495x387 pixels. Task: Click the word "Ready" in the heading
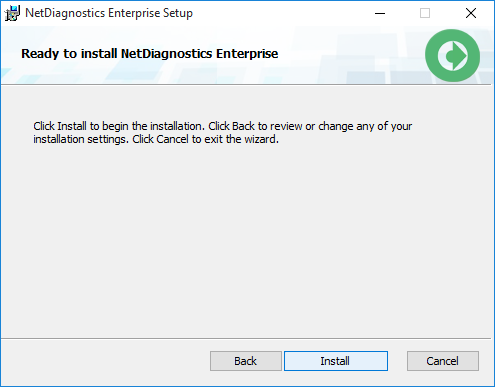[x=40, y=54]
